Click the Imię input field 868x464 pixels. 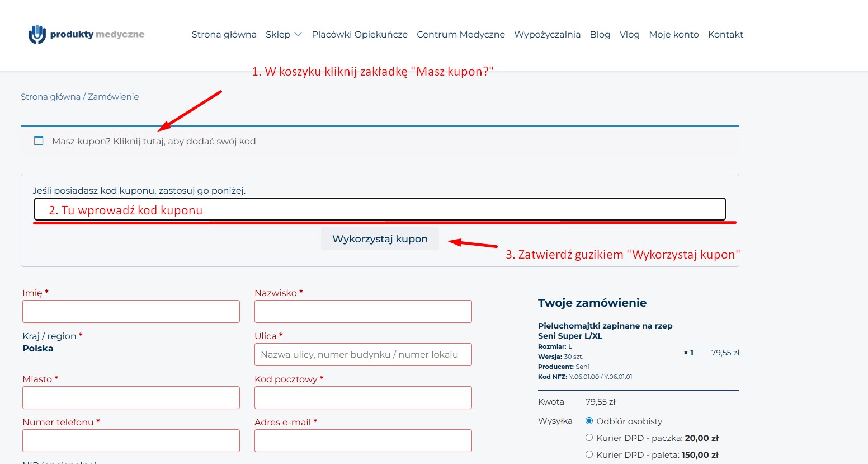click(131, 311)
